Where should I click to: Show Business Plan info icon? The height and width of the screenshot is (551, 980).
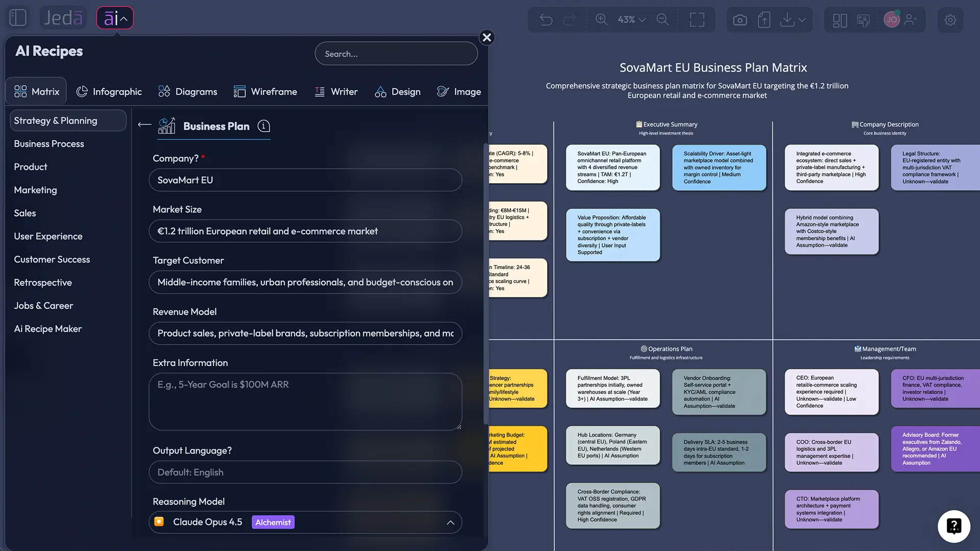coord(263,126)
